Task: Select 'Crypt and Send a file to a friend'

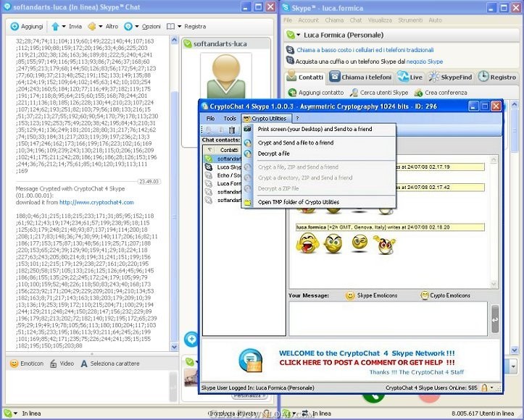Action: [296, 143]
